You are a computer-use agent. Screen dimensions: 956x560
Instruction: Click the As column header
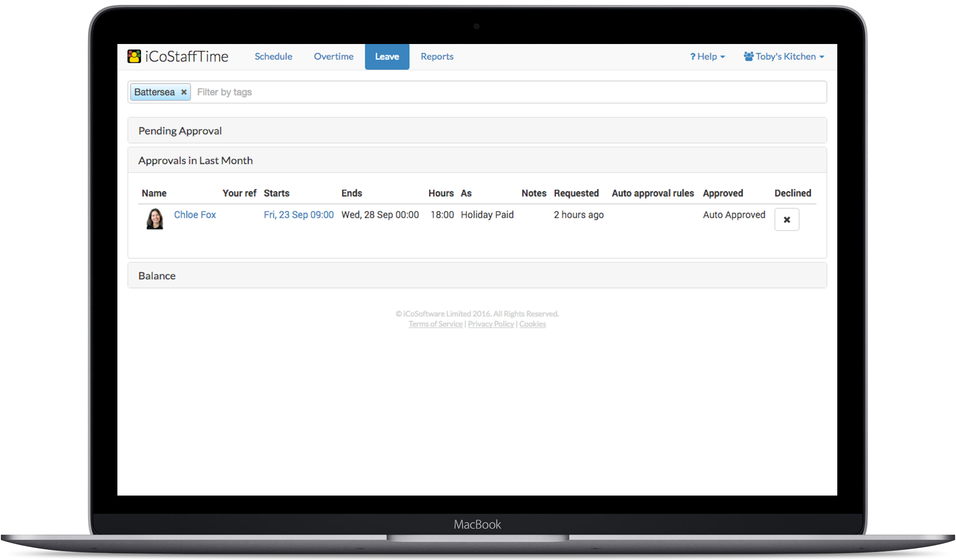[466, 193]
